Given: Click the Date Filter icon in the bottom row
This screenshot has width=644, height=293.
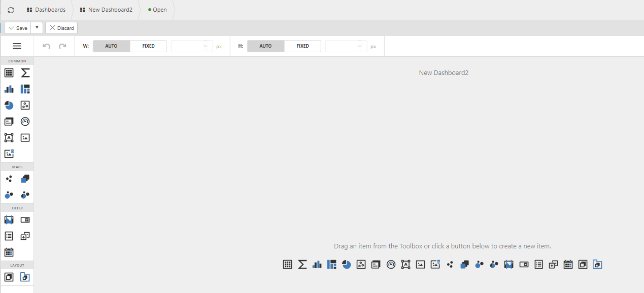Looking at the screenshot, I should 568,264.
